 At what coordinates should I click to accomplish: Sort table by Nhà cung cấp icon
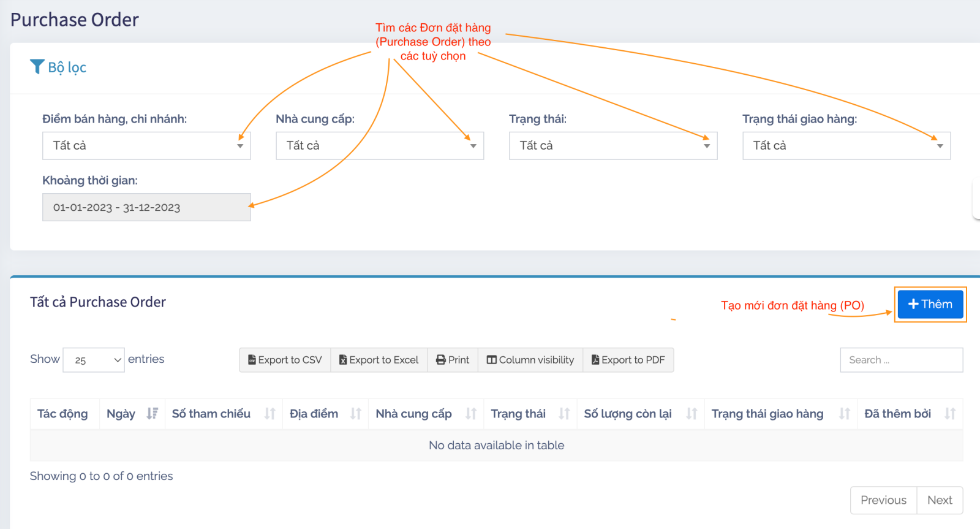click(x=470, y=414)
